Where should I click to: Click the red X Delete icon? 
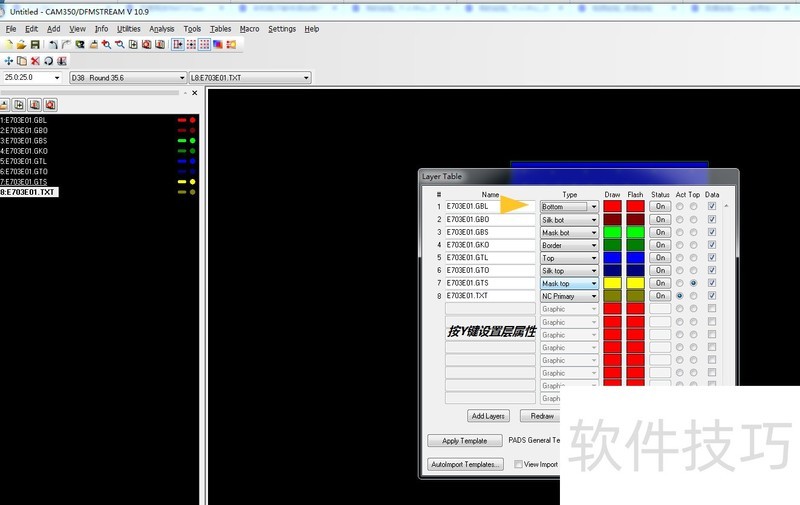(x=35, y=61)
